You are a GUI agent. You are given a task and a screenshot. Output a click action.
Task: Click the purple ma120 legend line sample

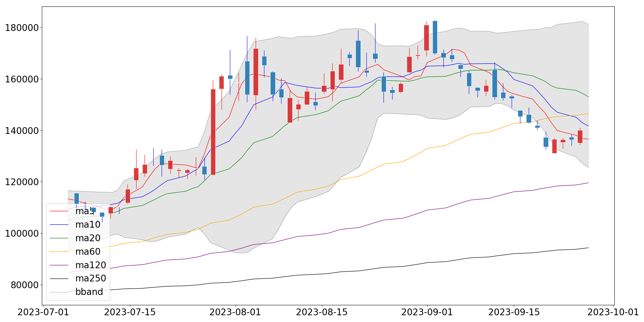click(59, 265)
